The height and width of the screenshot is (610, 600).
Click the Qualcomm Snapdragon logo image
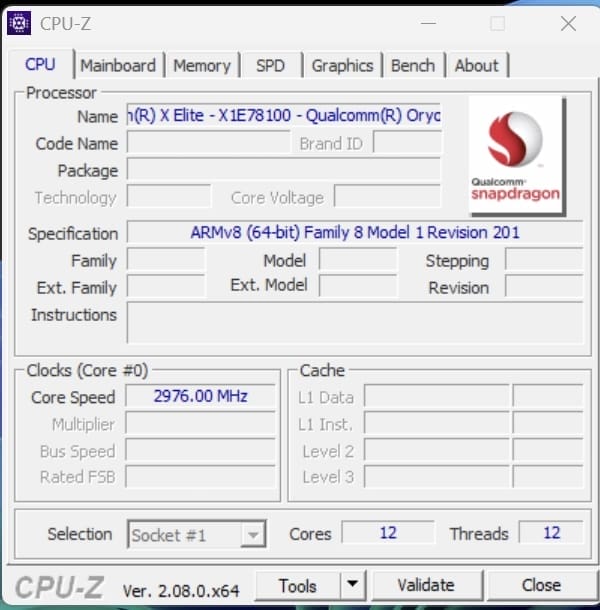point(517,156)
